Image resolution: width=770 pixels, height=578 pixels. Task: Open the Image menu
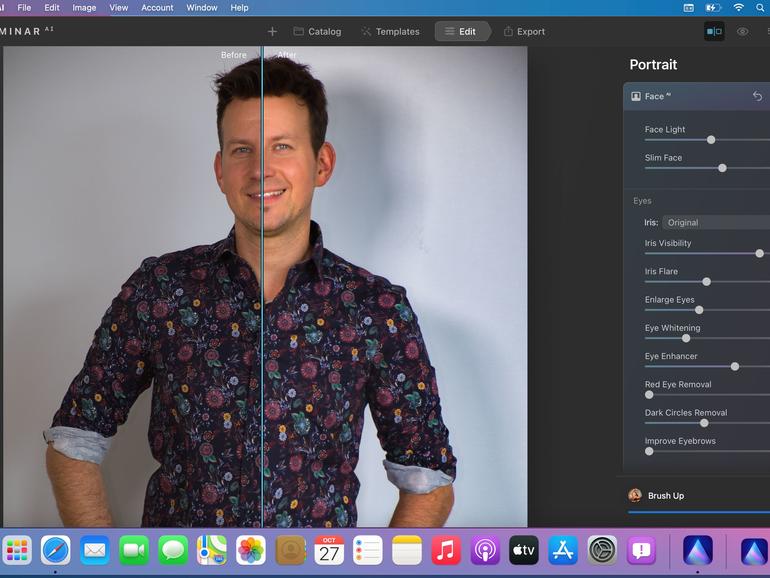(x=84, y=7)
